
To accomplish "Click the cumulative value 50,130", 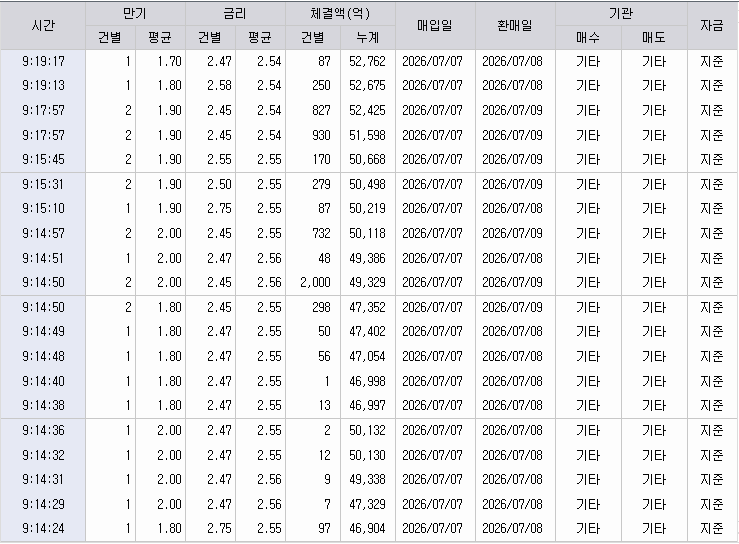I will click(367, 455).
